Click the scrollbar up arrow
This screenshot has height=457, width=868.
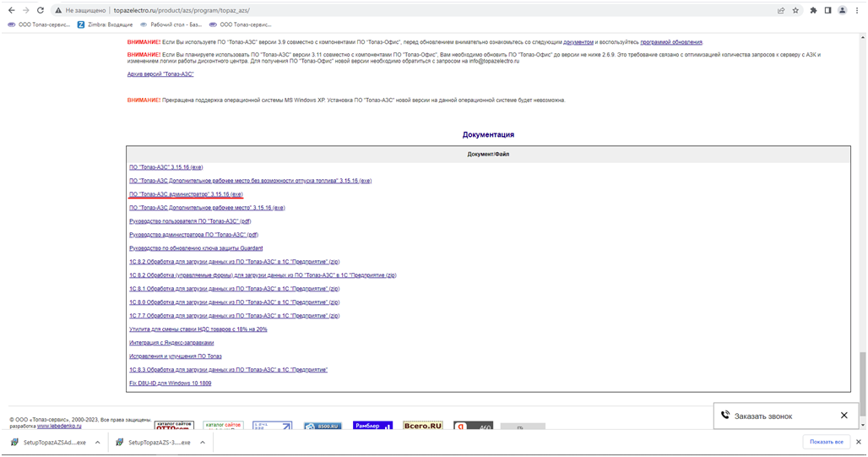[x=862, y=37]
